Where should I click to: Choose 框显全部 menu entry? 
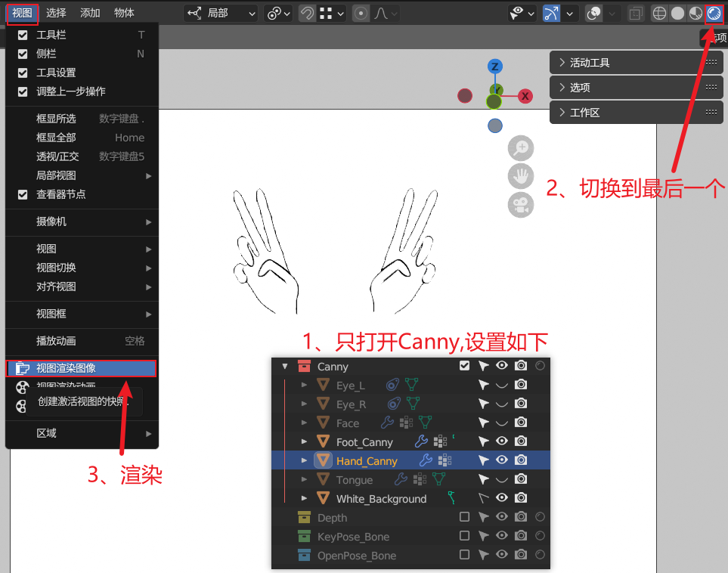(82, 138)
